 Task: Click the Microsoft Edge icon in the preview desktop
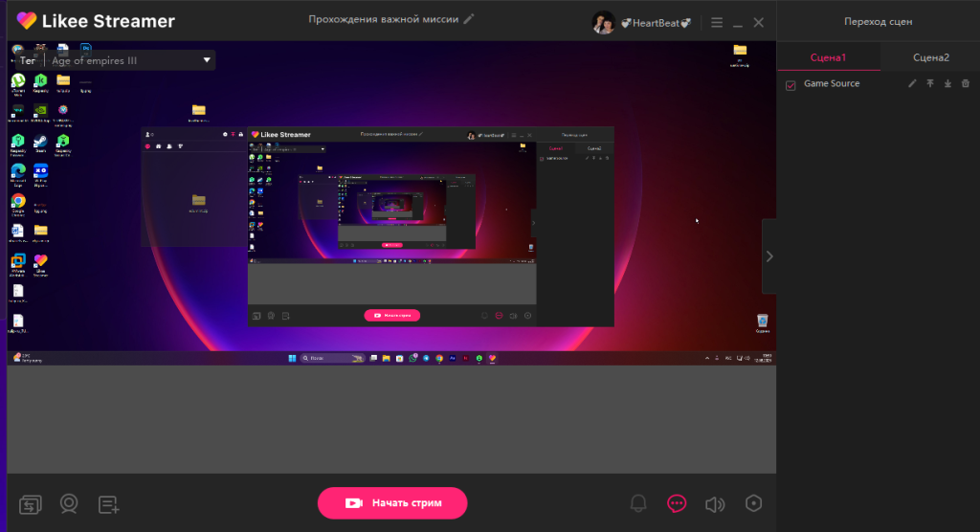click(x=18, y=174)
